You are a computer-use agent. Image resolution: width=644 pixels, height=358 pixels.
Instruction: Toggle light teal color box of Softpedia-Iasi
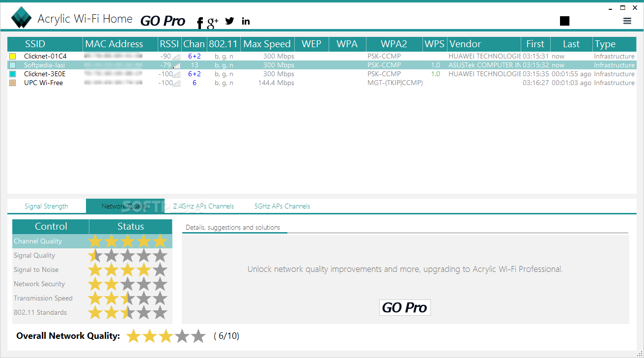tap(13, 65)
